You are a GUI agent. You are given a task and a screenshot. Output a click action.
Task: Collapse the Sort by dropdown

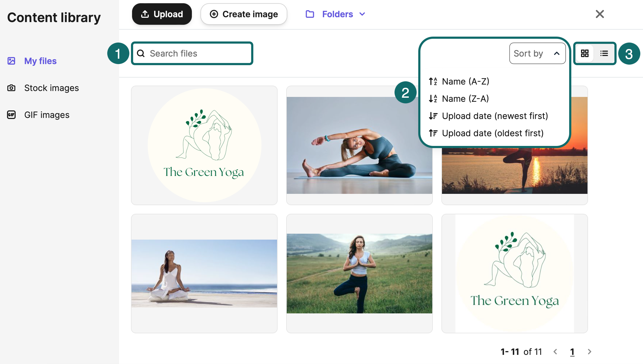(x=537, y=53)
